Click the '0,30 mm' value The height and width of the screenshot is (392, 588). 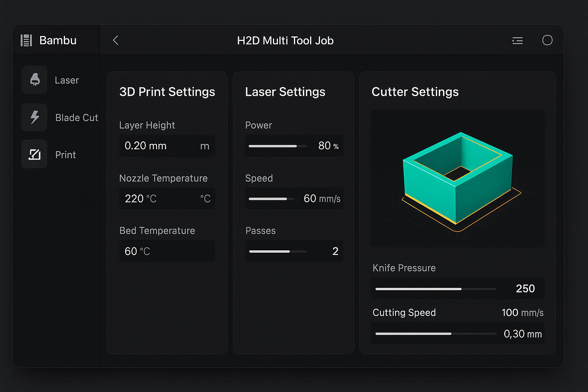point(523,334)
